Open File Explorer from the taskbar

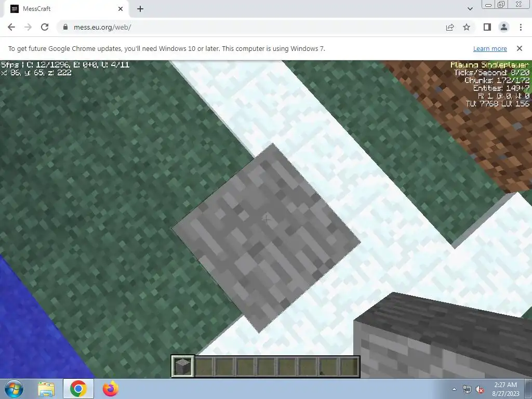[46, 389]
